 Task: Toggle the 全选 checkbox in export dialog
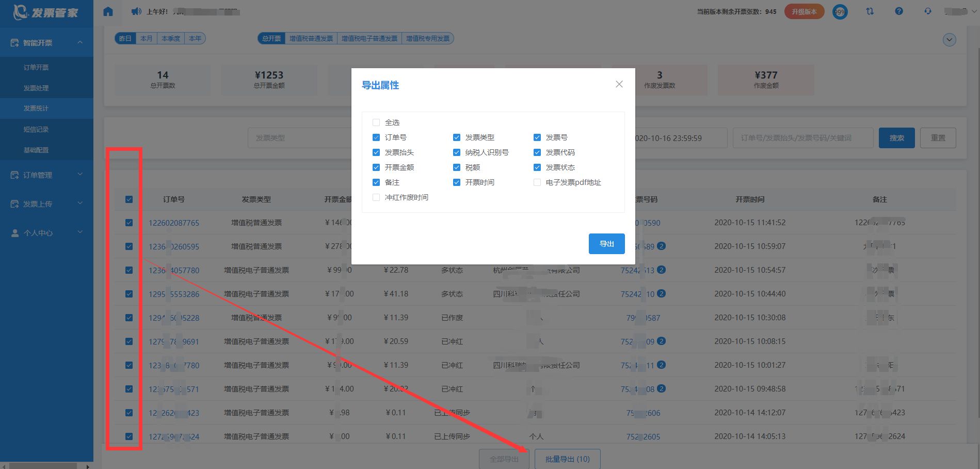(376, 122)
